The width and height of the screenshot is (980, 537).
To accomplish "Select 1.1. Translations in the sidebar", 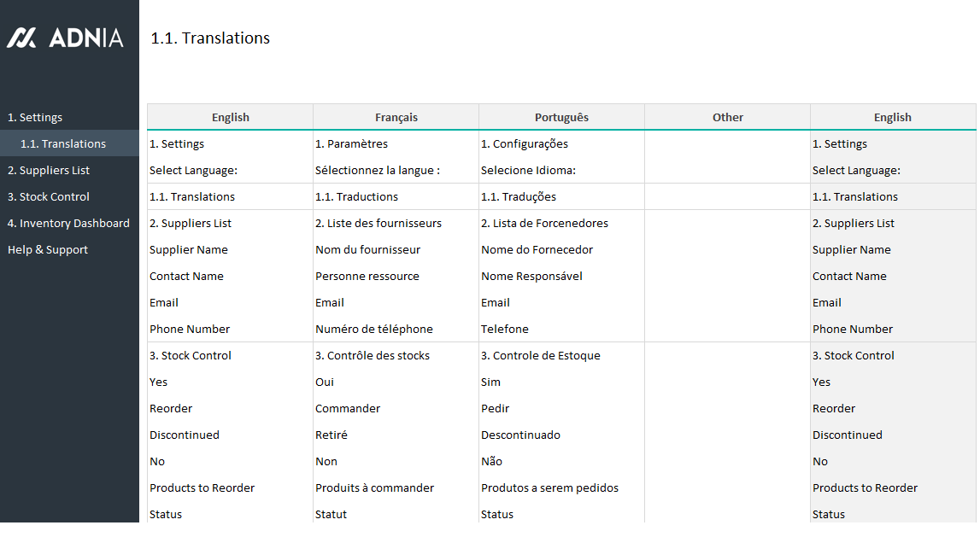I will (63, 144).
